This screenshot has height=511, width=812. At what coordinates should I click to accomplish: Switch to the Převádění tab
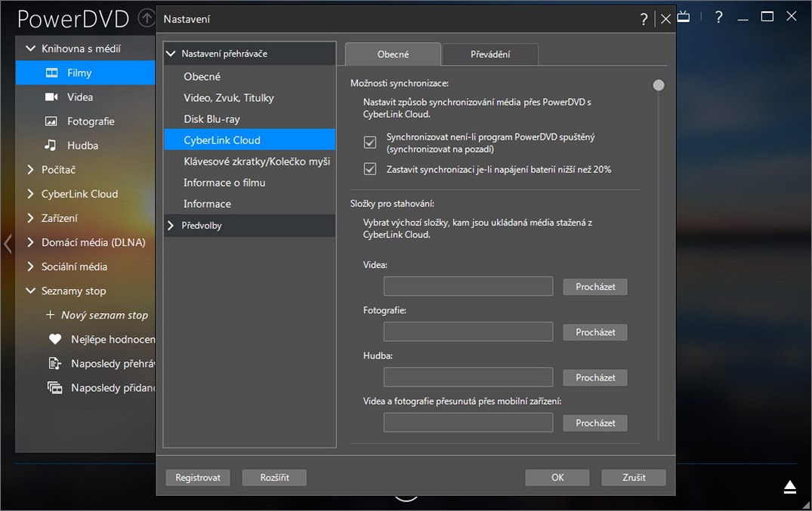point(489,54)
